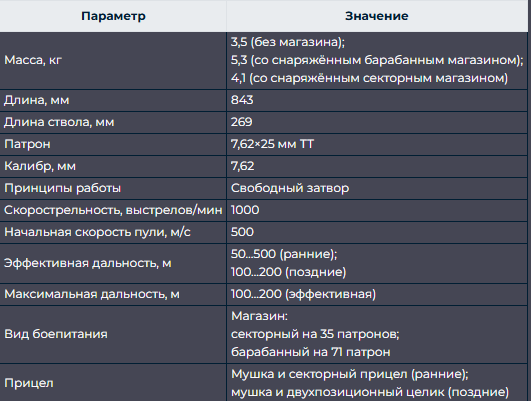Image resolution: width=531 pixels, height=401 pixels.
Task: Click the Прицел row label
Action: (29, 383)
